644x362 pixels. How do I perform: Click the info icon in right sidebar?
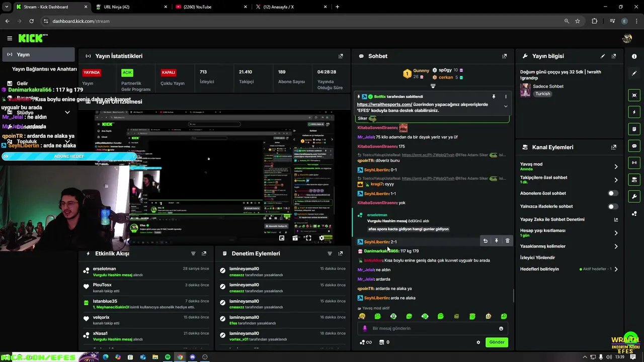point(634,56)
